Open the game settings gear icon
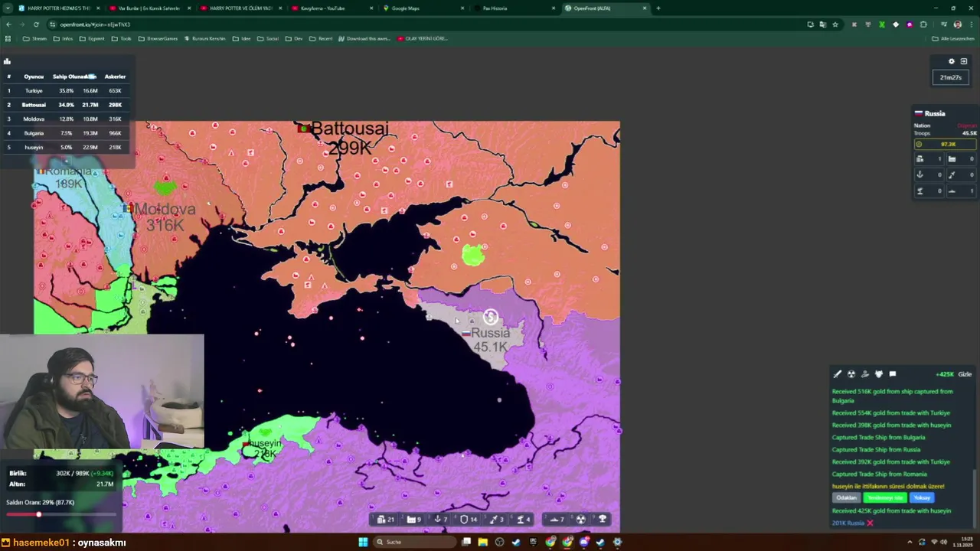 952,61
